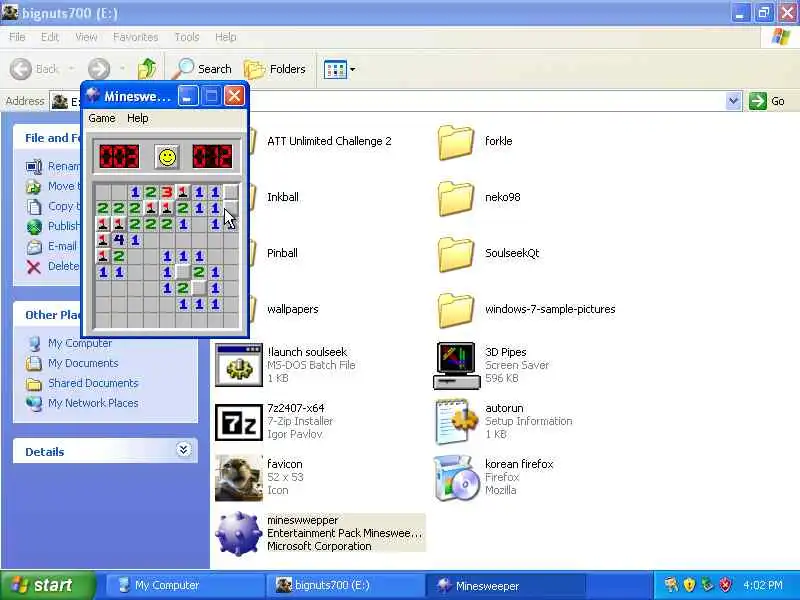
Task: Select the 7z2407-x64 installer icon
Action: pyautogui.click(x=238, y=422)
